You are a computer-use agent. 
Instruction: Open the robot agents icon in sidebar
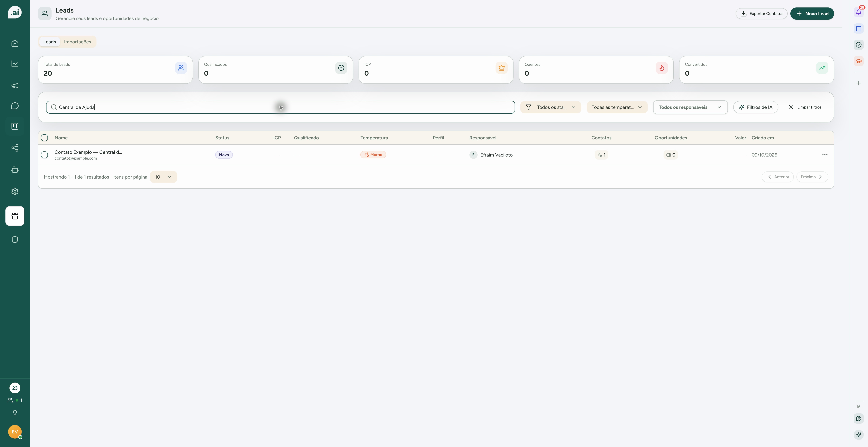15,170
